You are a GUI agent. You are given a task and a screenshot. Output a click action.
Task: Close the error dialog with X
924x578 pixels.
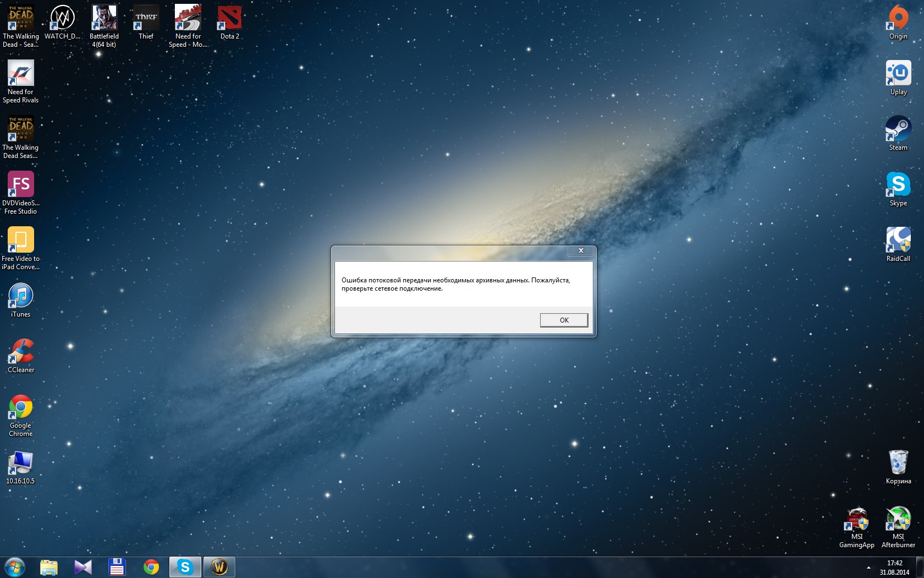click(580, 251)
